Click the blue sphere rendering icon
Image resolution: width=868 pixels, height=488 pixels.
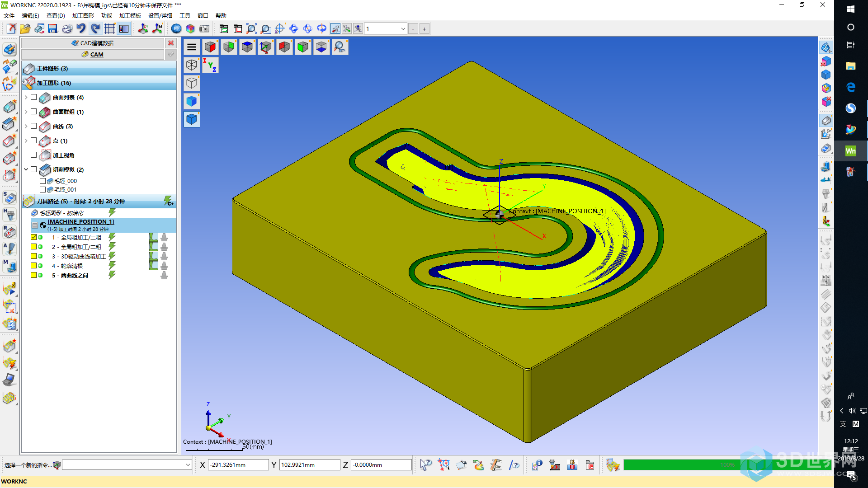176,29
